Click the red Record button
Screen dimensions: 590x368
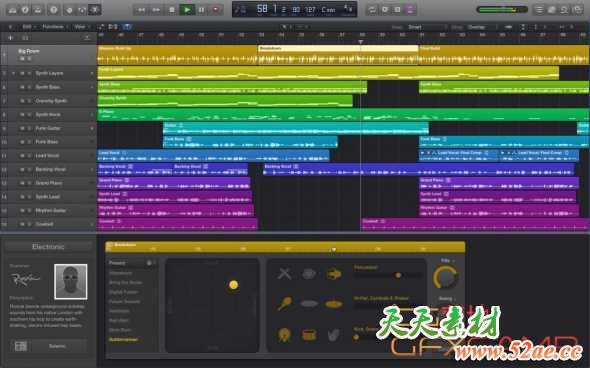point(216,10)
